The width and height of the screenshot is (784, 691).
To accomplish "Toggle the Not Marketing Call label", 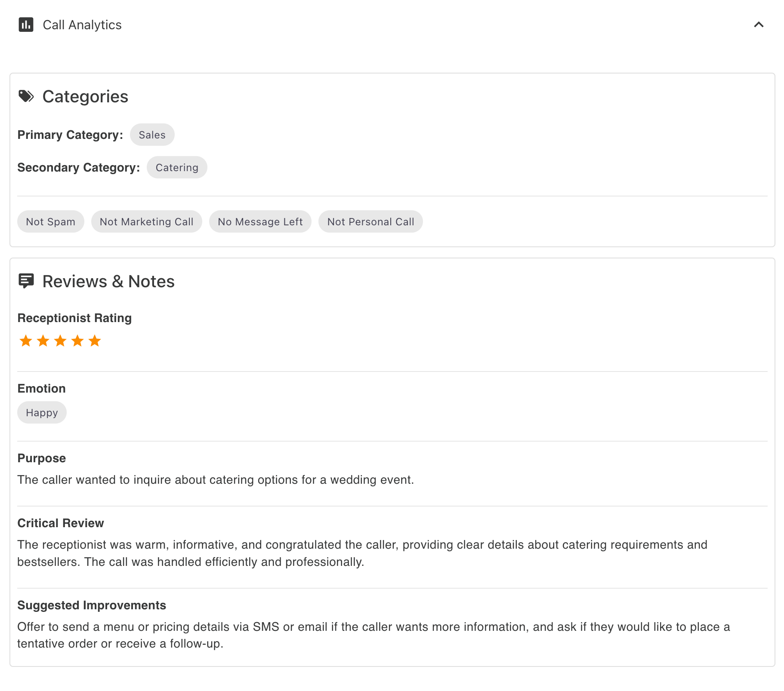I will pos(146,221).
